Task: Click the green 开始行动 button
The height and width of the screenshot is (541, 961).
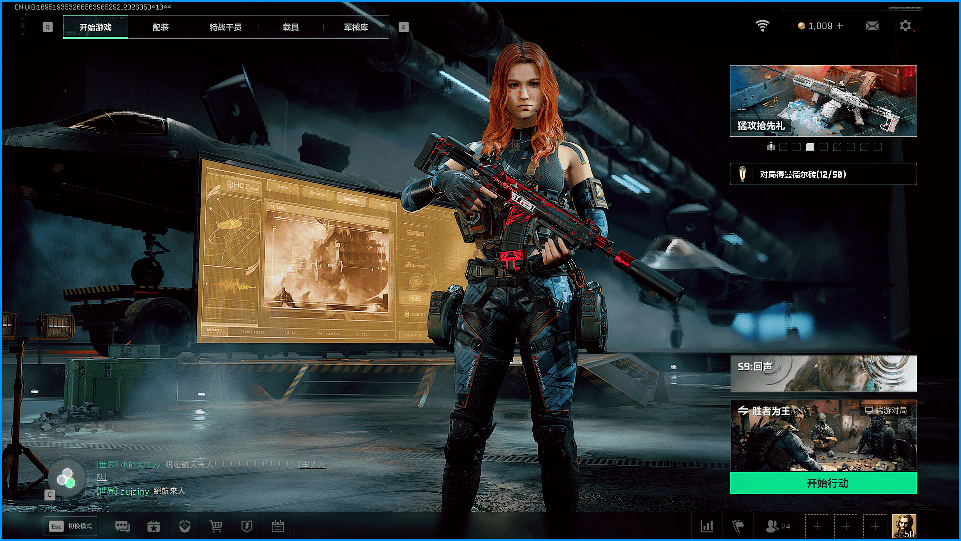Action: [x=823, y=483]
